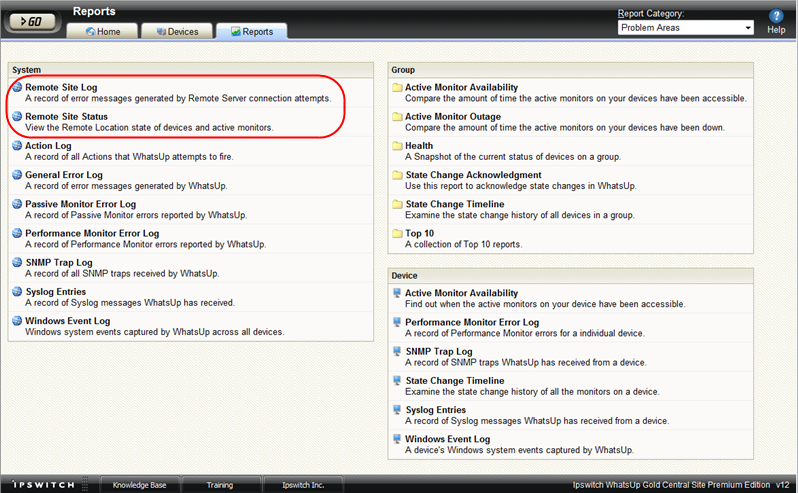The height and width of the screenshot is (493, 798).
Task: Click the globe icon beside Remote Site Log
Action: pyautogui.click(x=17, y=88)
